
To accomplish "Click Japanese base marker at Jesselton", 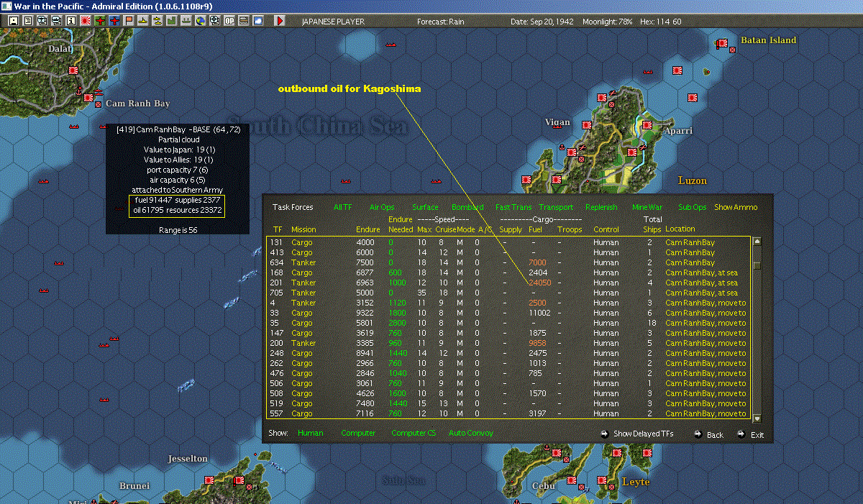I will (x=210, y=479).
